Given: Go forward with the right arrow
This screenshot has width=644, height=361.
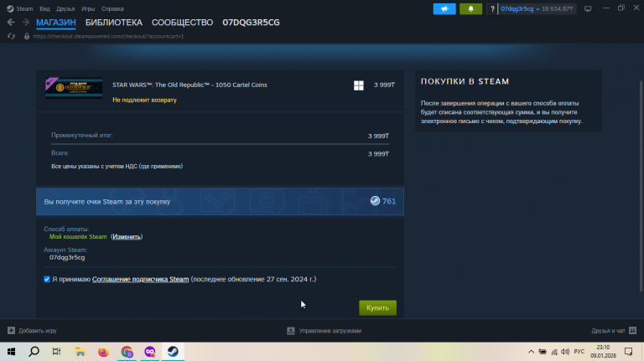Looking at the screenshot, I should tap(25, 23).
